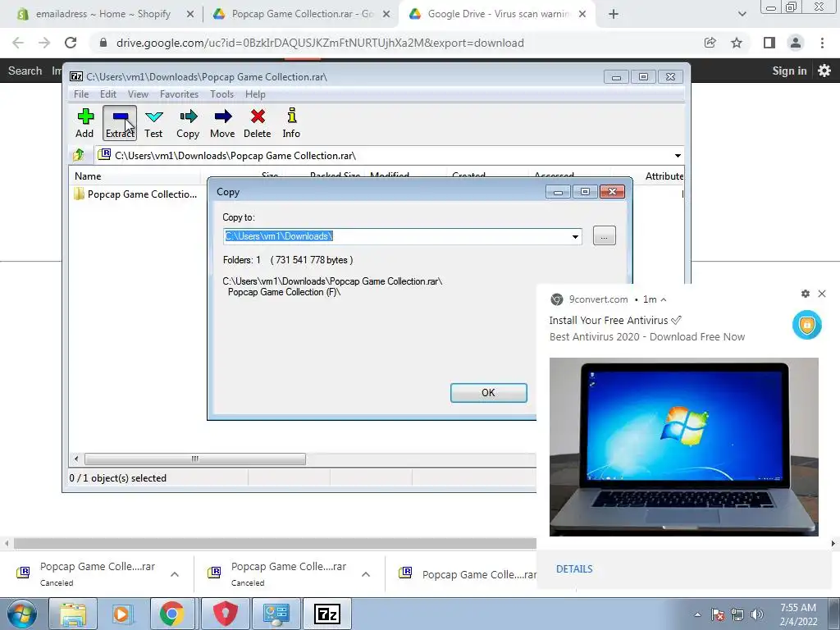
Task: Open the Chrome side panel
Action: click(x=769, y=43)
